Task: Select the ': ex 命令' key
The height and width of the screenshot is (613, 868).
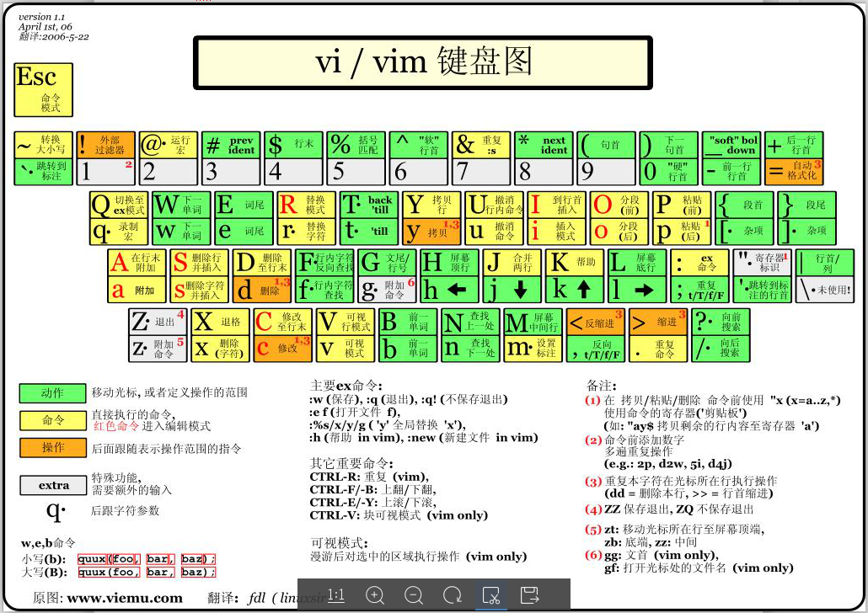Action: [699, 262]
